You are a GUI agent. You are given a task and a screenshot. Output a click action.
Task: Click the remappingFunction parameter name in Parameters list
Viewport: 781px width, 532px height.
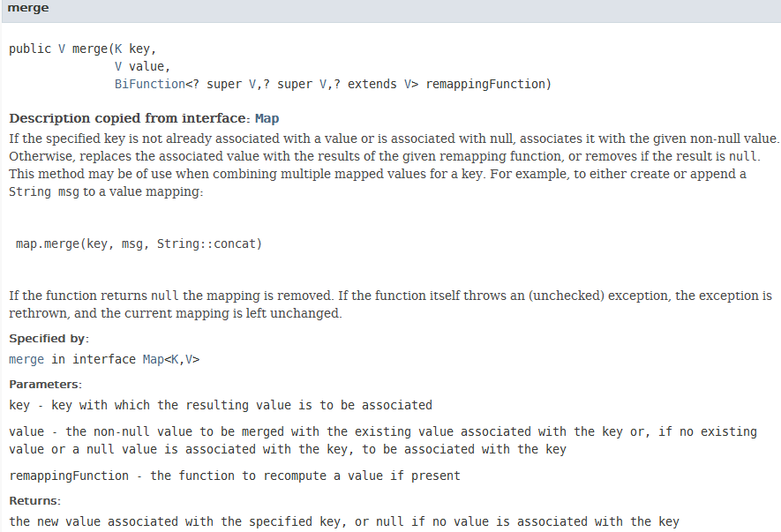pos(69,476)
